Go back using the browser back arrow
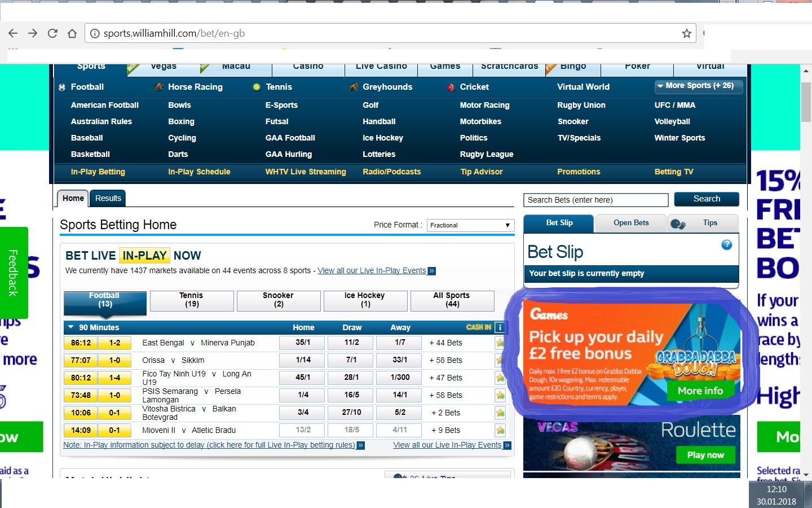Screen dimensions: 812x508 [x=13, y=33]
